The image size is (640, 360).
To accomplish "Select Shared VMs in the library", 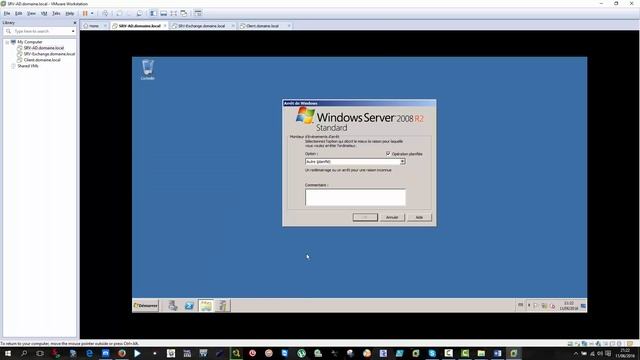I will [x=27, y=66].
